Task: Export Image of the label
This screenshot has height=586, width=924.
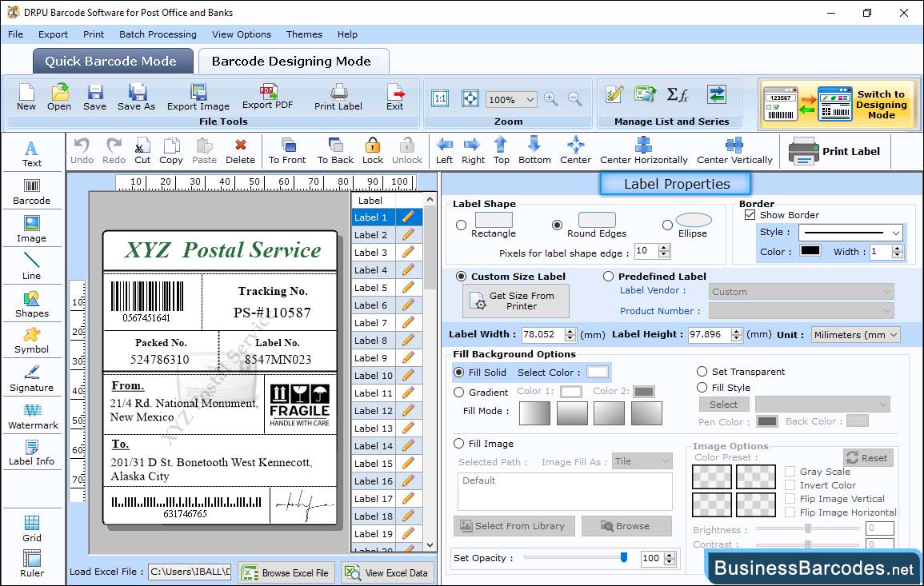Action: click(198, 98)
